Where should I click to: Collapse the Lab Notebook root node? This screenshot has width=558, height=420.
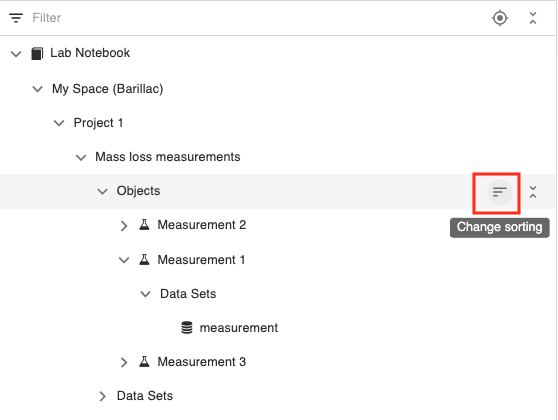click(x=16, y=54)
